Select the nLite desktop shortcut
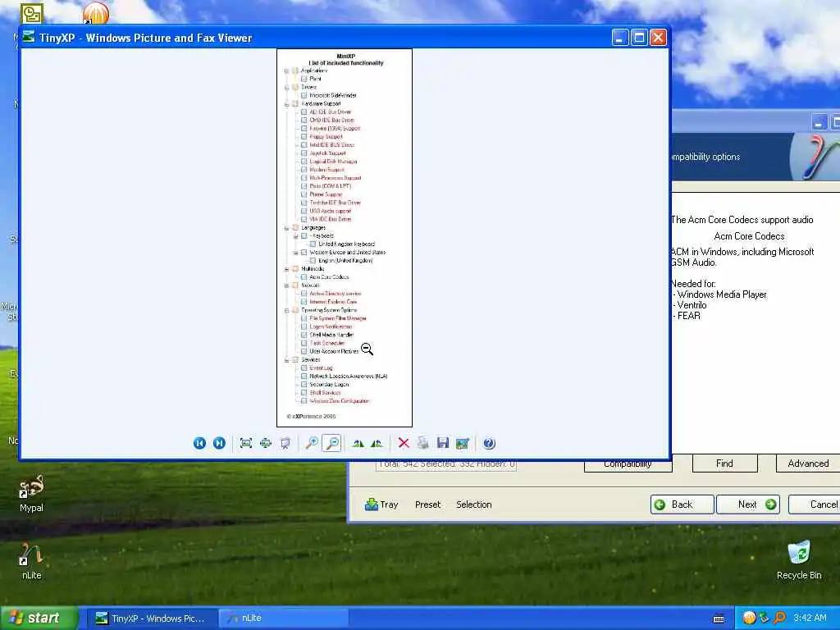The image size is (840, 630). pos(31,561)
